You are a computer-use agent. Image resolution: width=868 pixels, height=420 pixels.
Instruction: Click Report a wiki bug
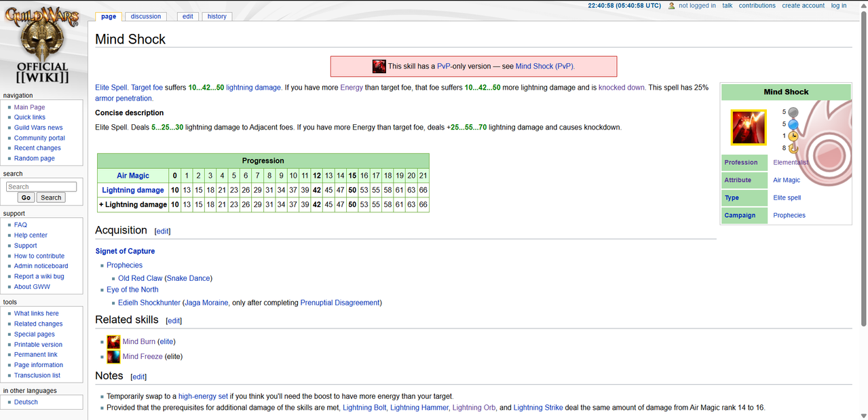pyautogui.click(x=39, y=276)
